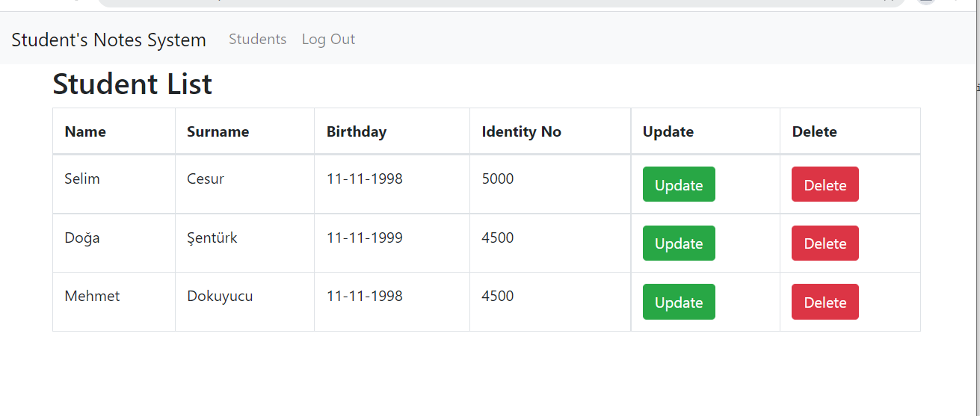
Task: Click Delete button for Selim Cesur
Action: coord(825,184)
